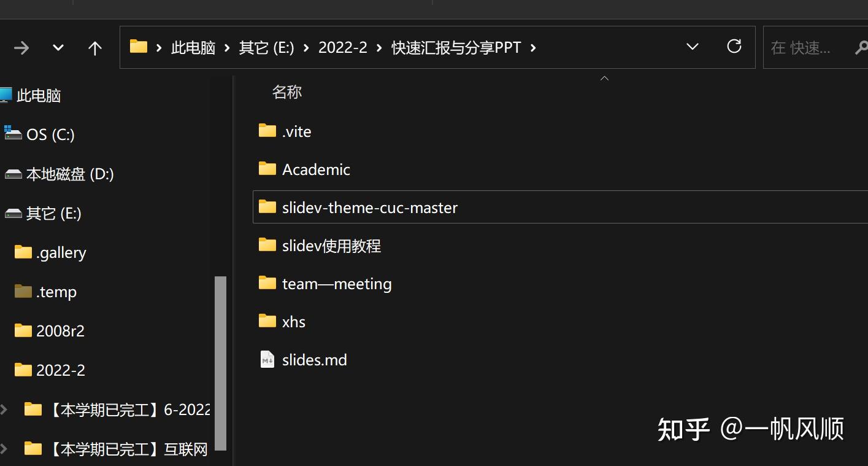Screen dimensions: 868x466
Task: Click the back-history chevron next to Back arrow
Action: pyautogui.click(x=57, y=47)
